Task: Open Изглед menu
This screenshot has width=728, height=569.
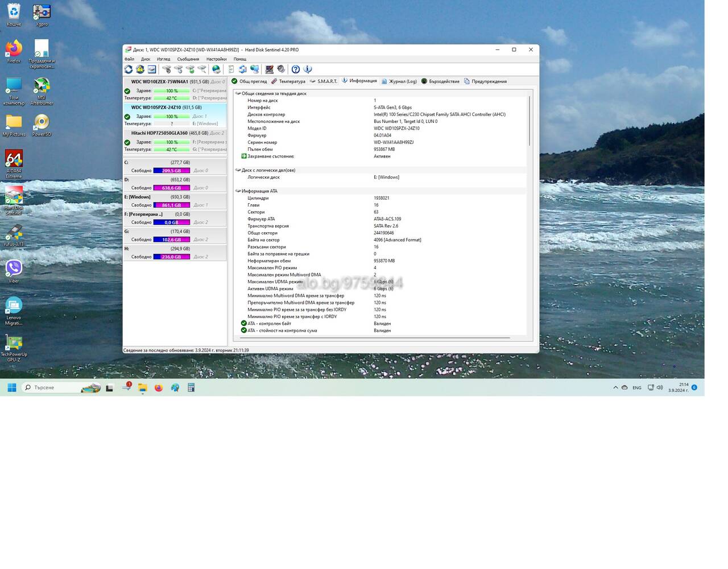Action: [x=163, y=59]
